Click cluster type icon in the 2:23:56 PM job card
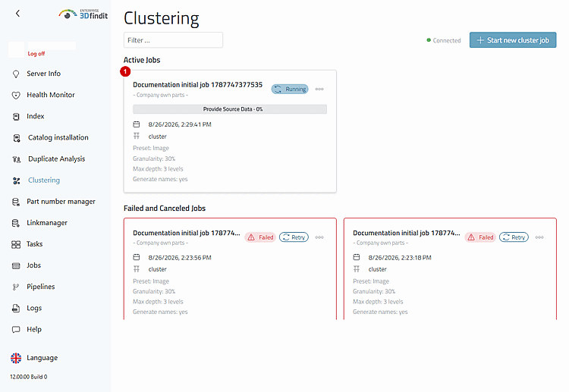 point(137,269)
